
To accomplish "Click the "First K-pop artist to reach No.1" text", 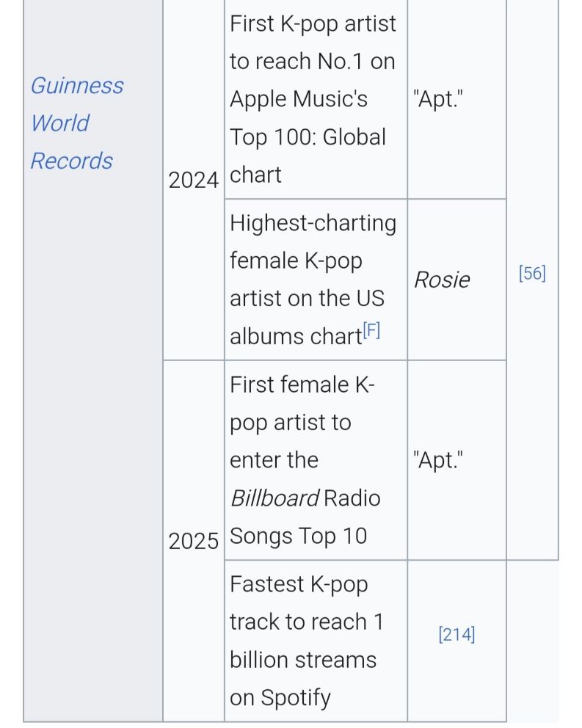I will [313, 43].
